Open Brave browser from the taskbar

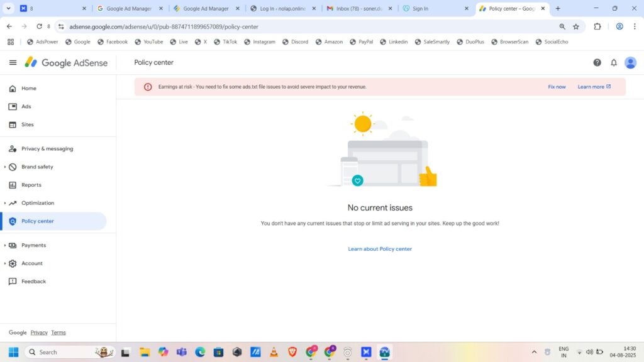[292, 352]
